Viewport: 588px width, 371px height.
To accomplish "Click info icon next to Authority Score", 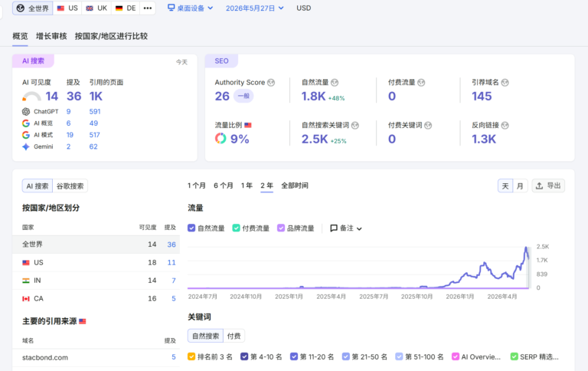I will [271, 83].
